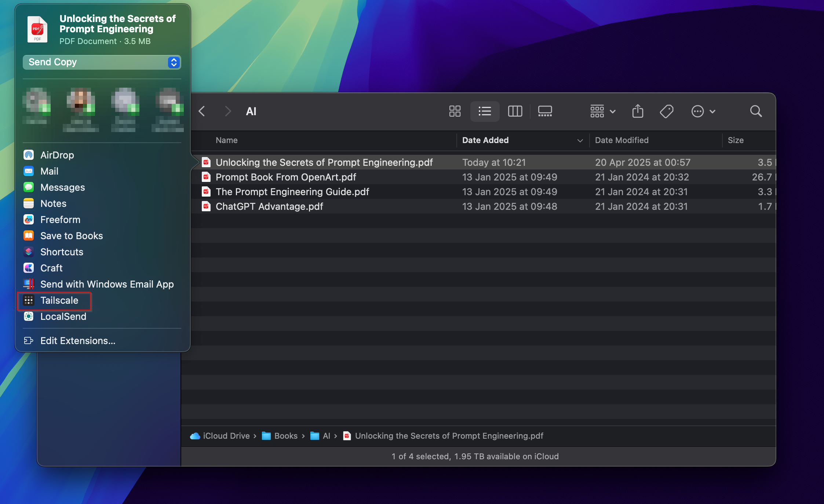824x504 pixels.
Task: Switch Finder to column view
Action: tap(515, 111)
